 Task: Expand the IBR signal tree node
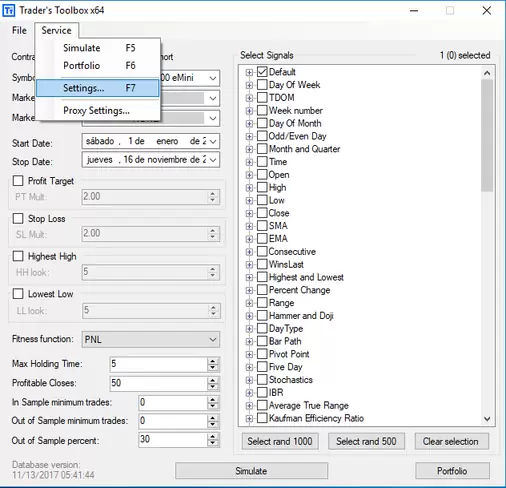[x=249, y=393]
